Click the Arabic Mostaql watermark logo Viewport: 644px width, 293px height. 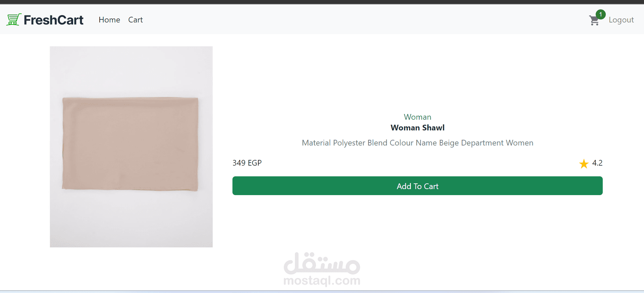click(x=322, y=262)
